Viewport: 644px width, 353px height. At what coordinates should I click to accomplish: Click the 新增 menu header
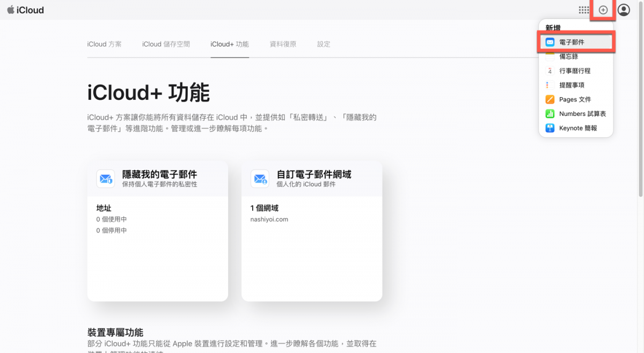point(553,28)
